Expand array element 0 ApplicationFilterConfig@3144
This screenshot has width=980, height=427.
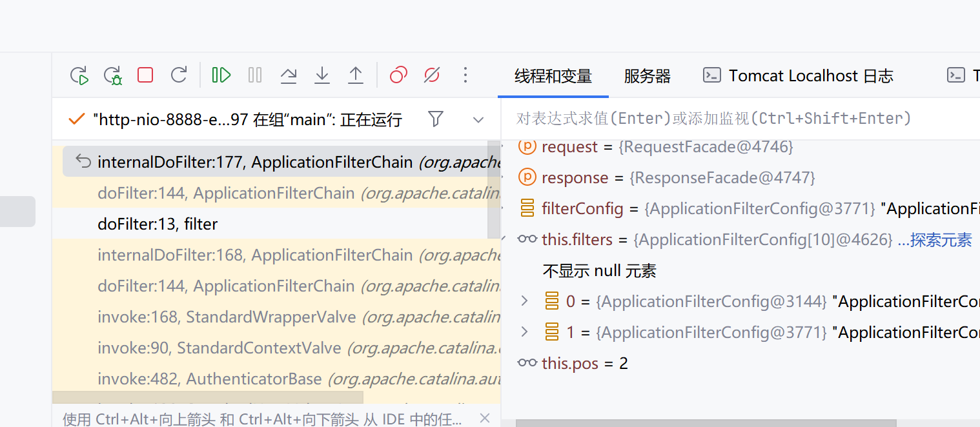pyautogui.click(x=524, y=301)
